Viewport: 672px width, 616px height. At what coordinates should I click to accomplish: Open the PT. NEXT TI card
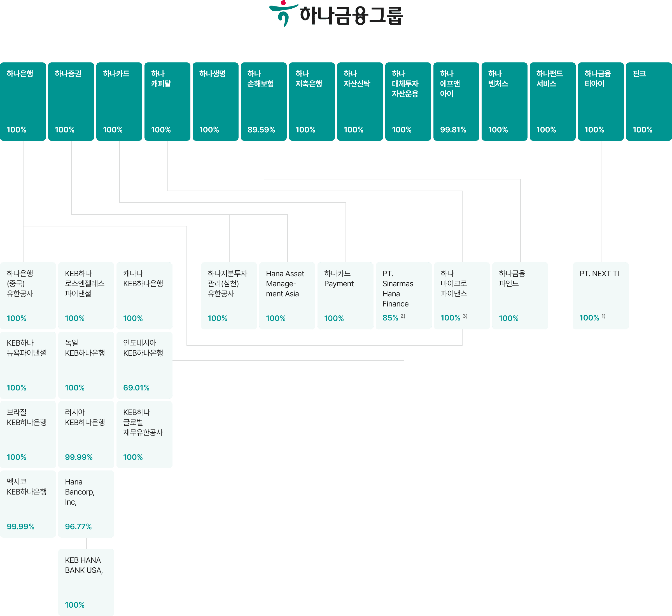point(601,296)
